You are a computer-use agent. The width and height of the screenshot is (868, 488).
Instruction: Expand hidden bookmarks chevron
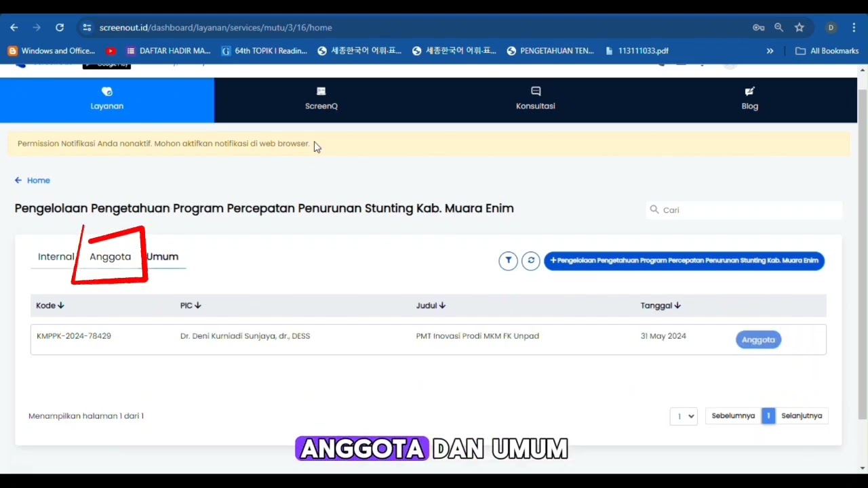[x=770, y=51]
